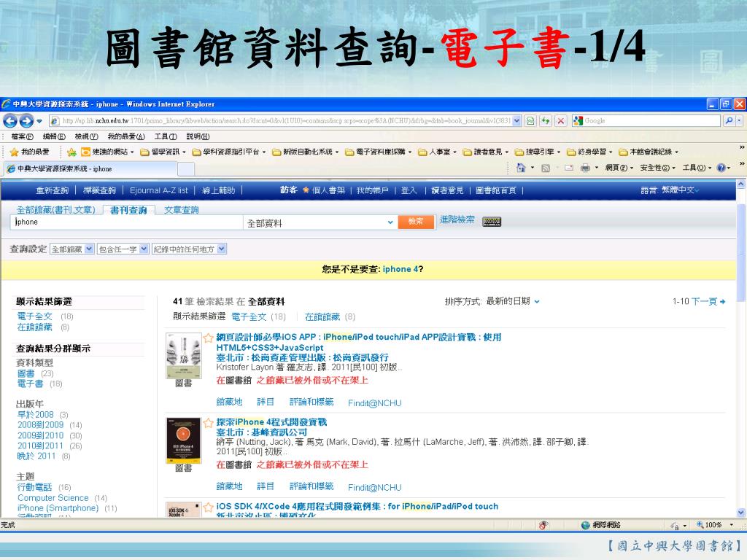This screenshot has width=747, height=560.
Task: Open the virtual keyboard icon beside 進階檢索
Action: pos(492,222)
